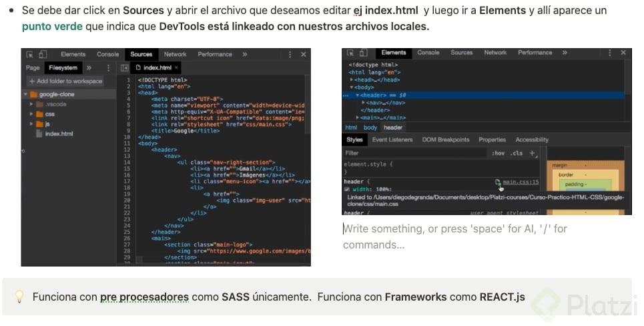Click the lightbulb callout icon

click(x=19, y=297)
